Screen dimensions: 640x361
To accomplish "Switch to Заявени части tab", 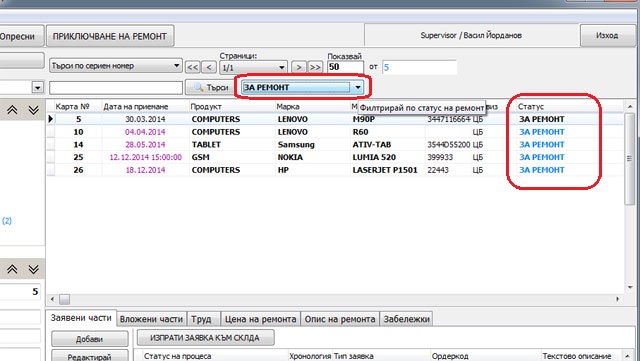I will click(81, 318).
